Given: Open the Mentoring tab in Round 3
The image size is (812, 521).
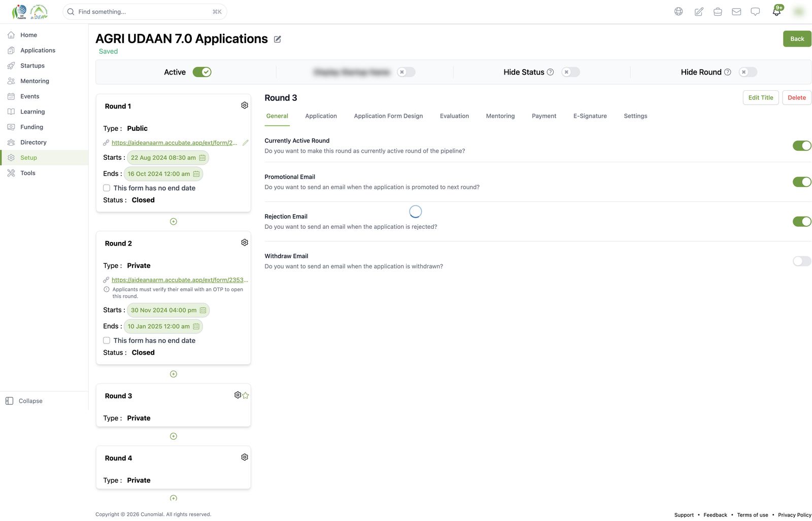Looking at the screenshot, I should click(x=500, y=116).
